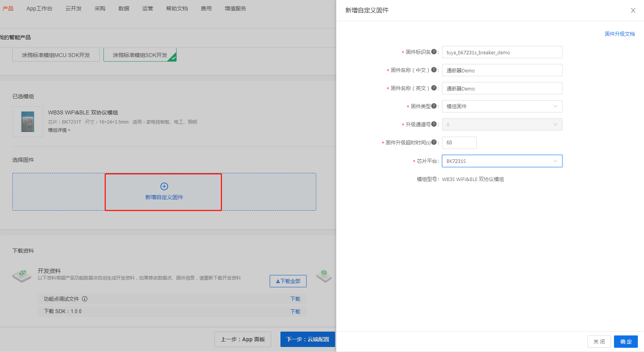This screenshot has height=352, width=644.
Task: Select 涂鸦标准模组MCU SDK开发 option
Action: tap(56, 55)
